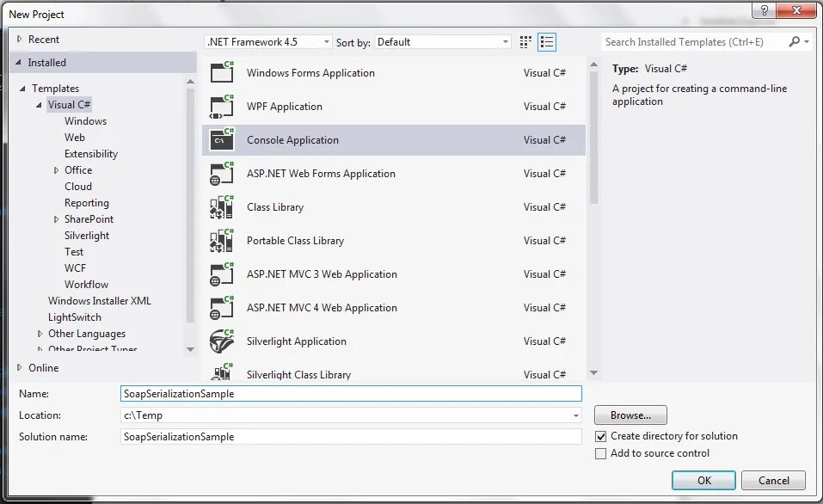Click the Solution name input field
Screen dimensions: 823x504
pyautogui.click(x=351, y=437)
